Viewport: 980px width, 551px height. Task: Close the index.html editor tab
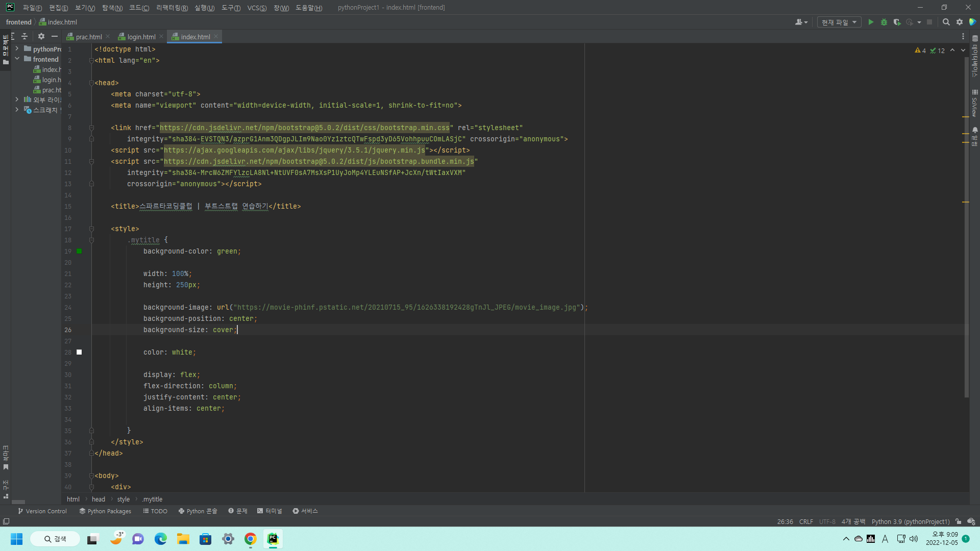pos(216,37)
